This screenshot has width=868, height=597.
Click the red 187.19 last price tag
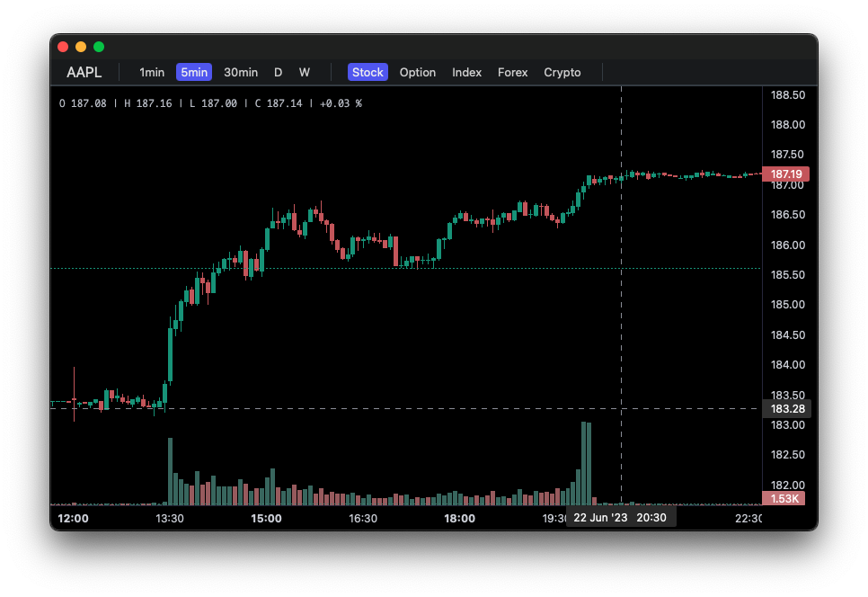(x=786, y=174)
